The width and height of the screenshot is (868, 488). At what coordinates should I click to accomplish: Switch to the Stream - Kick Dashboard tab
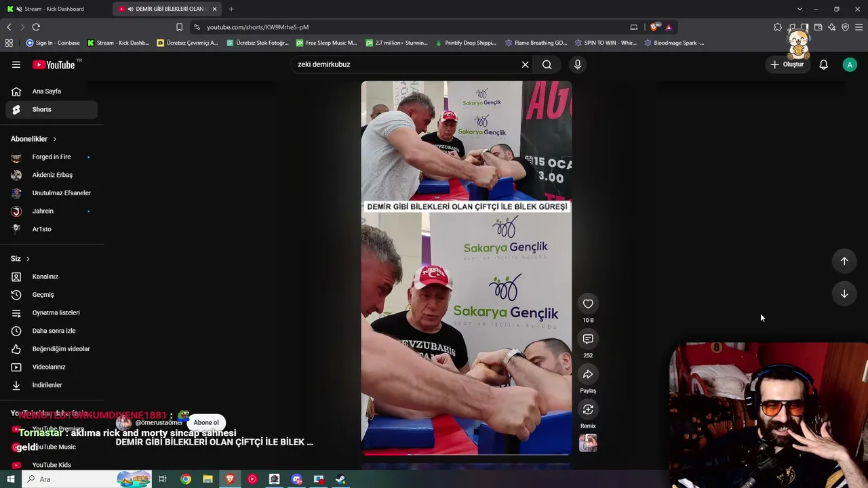(56, 9)
